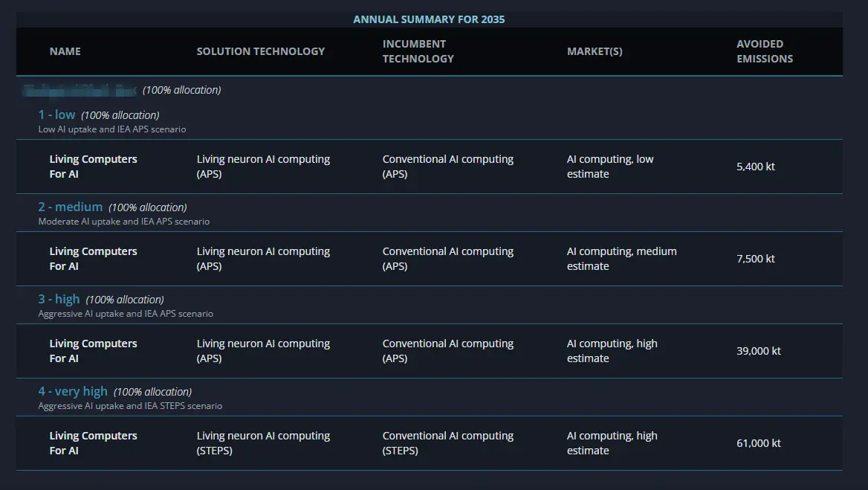Sort by the AVOIDED EMISSIONS column header
This screenshot has height=490, width=868.
pos(765,51)
